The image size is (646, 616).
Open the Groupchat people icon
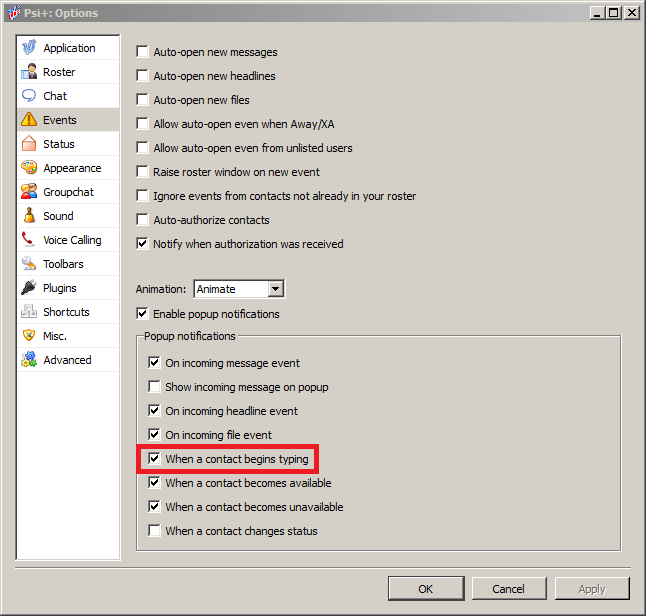pos(29,192)
